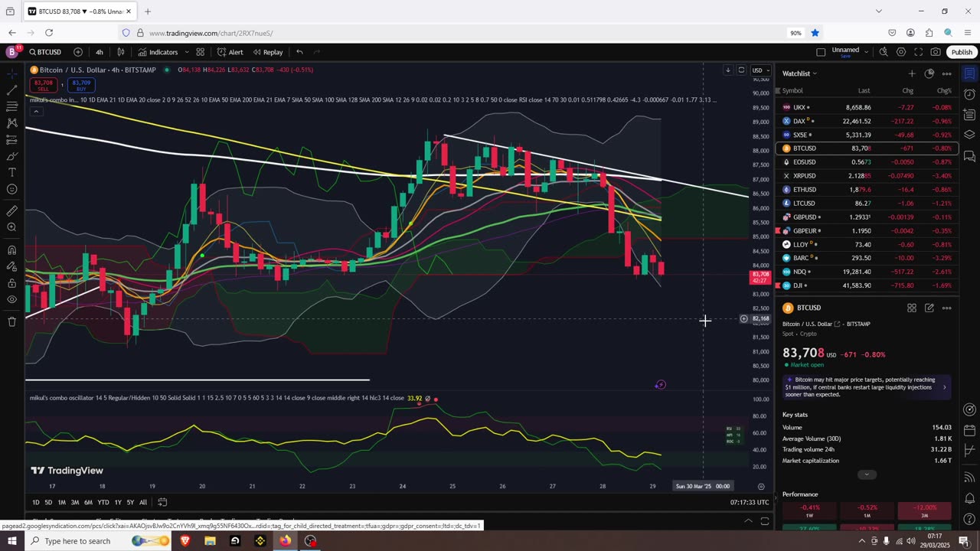This screenshot has width=980, height=551.
Task: Select ETHUSD in the watchlist
Action: click(867, 190)
